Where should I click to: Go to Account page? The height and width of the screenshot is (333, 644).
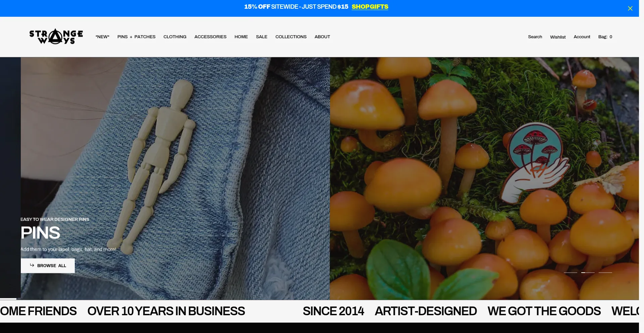582,37
